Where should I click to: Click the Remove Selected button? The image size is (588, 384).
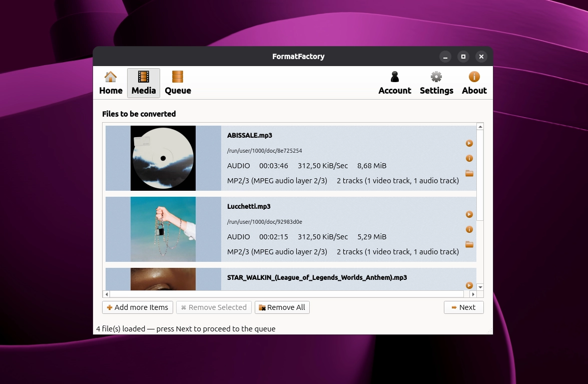click(214, 307)
